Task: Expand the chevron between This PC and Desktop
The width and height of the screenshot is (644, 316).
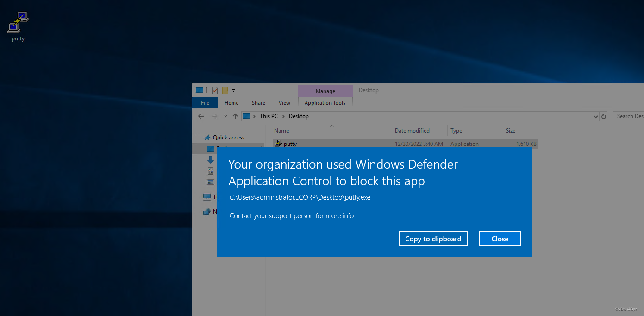Action: [284, 116]
